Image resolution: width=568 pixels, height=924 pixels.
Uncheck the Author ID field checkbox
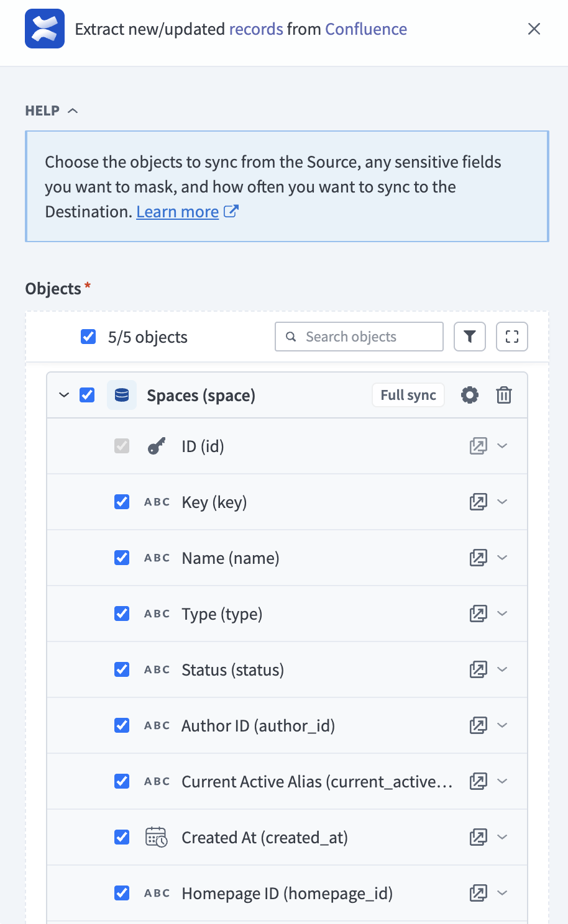pyautogui.click(x=122, y=725)
